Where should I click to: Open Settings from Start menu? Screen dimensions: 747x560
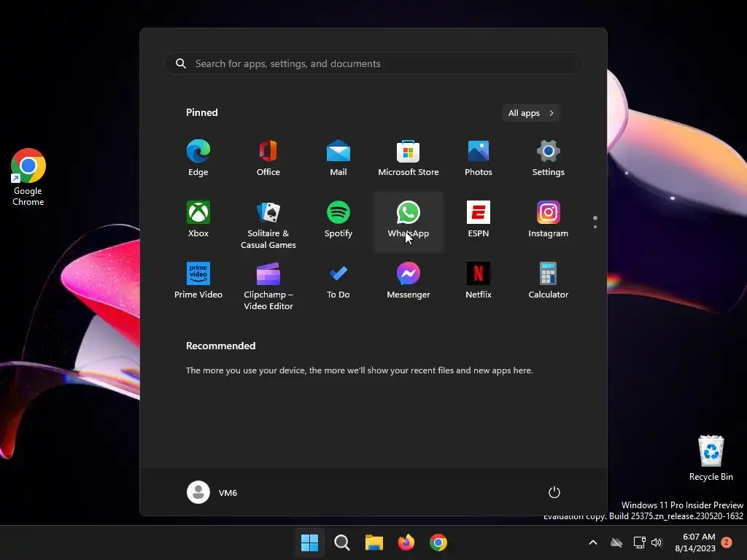pyautogui.click(x=549, y=158)
